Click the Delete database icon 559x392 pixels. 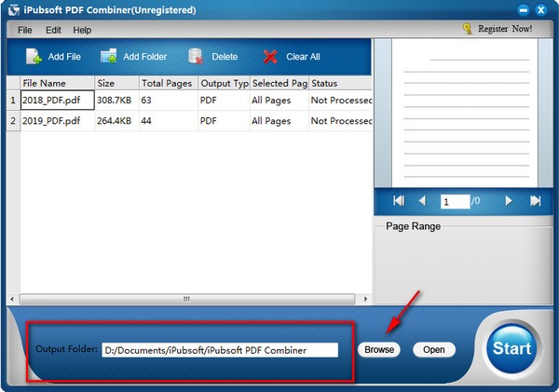[196, 56]
